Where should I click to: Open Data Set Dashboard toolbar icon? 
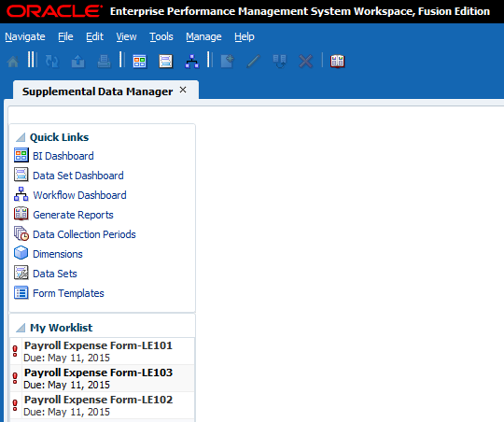pyautogui.click(x=166, y=61)
